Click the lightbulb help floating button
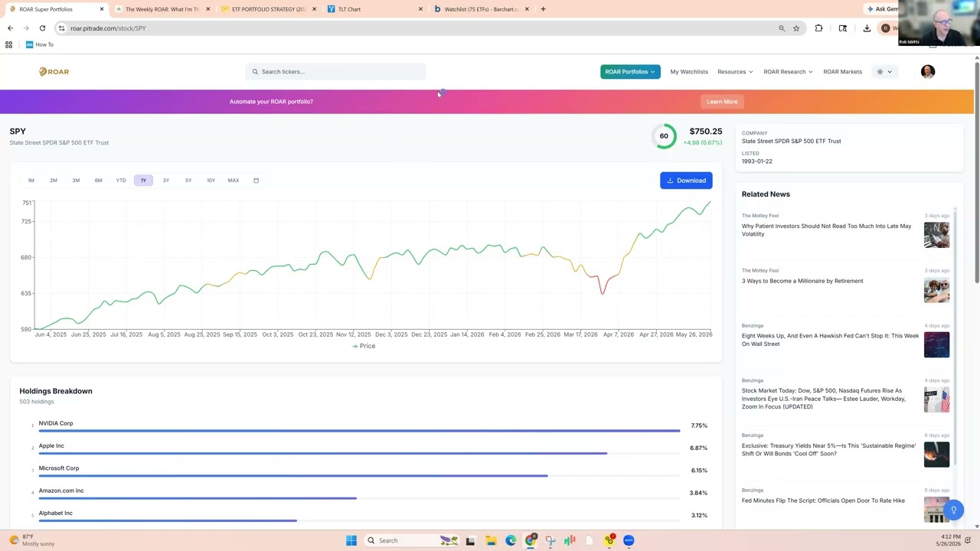This screenshot has width=980, height=551. point(953,510)
